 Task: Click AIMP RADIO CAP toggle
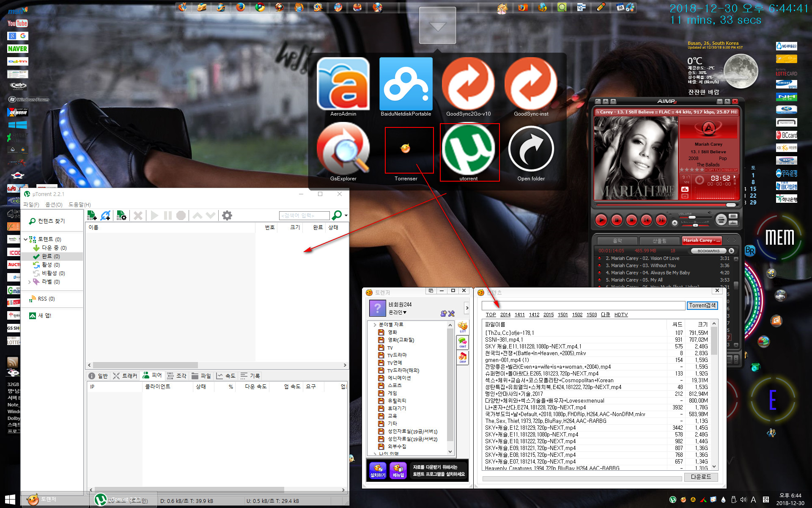coord(730,170)
